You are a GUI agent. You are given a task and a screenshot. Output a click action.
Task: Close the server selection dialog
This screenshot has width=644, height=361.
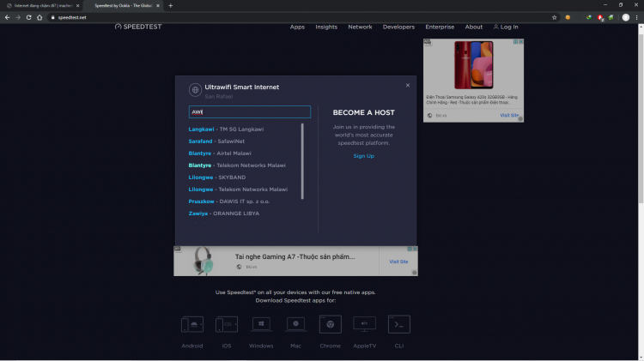coord(407,86)
